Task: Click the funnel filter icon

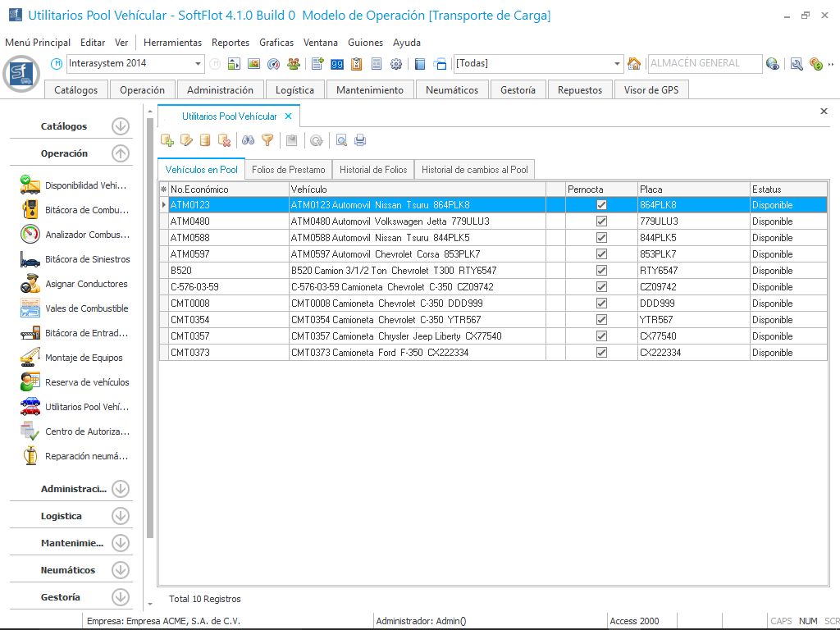Action: pos(267,140)
